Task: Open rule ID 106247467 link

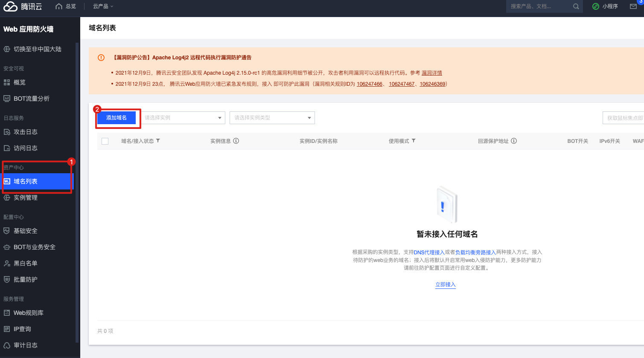Action: point(402,84)
